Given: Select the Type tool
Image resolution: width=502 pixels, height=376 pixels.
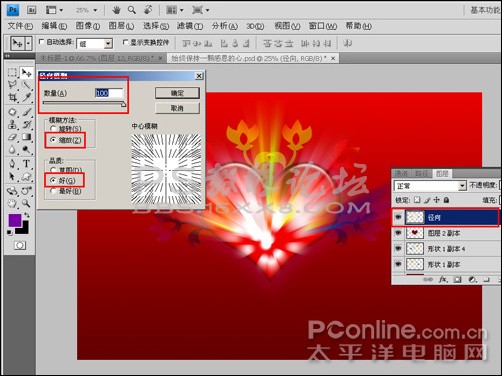Looking at the screenshot, I should tap(26, 164).
